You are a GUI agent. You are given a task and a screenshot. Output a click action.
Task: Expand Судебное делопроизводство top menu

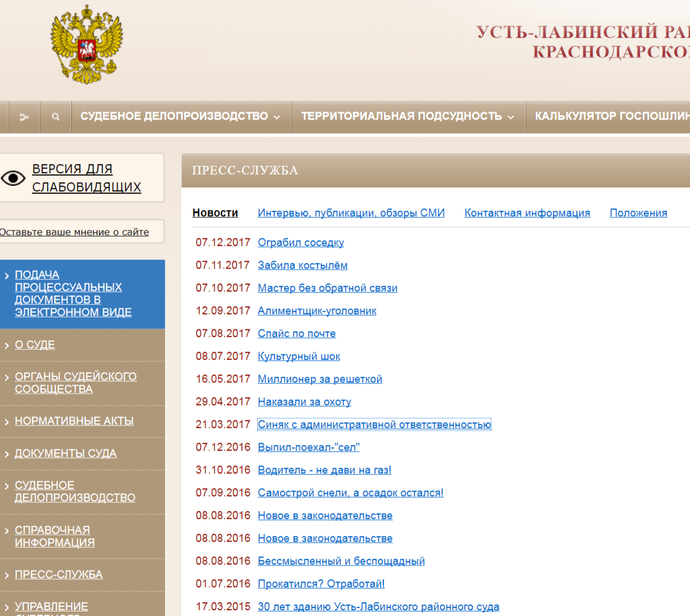(180, 116)
